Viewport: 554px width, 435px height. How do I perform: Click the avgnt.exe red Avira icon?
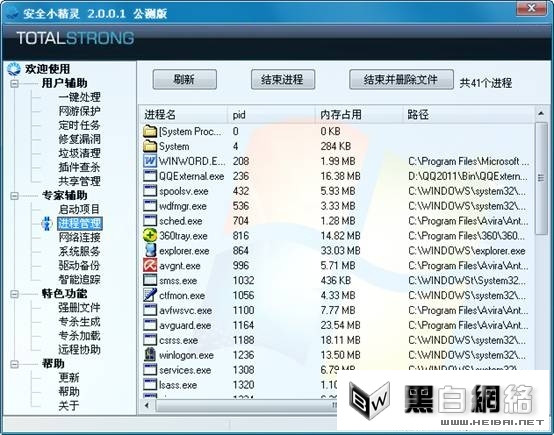pos(150,265)
